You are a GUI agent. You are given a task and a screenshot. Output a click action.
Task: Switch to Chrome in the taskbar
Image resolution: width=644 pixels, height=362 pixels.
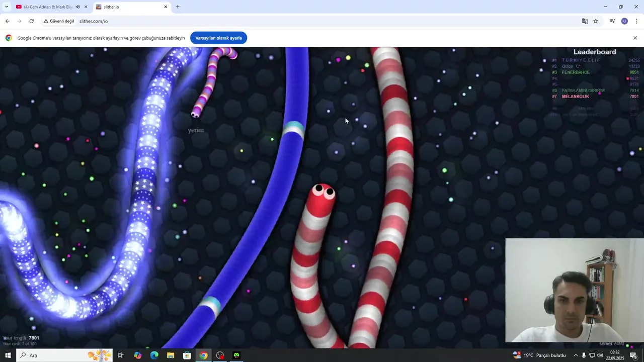point(203,355)
